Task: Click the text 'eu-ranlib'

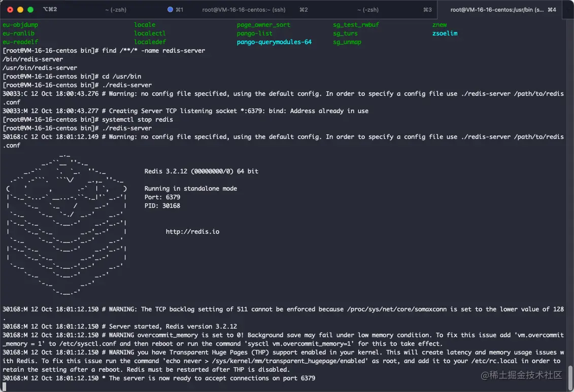Action: [18, 33]
